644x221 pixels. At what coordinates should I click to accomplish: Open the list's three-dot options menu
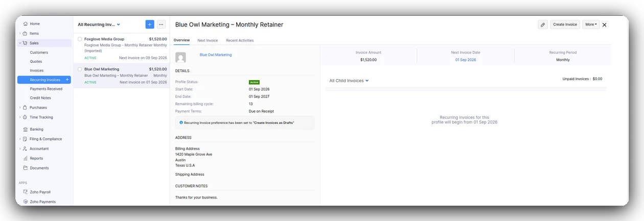(161, 24)
